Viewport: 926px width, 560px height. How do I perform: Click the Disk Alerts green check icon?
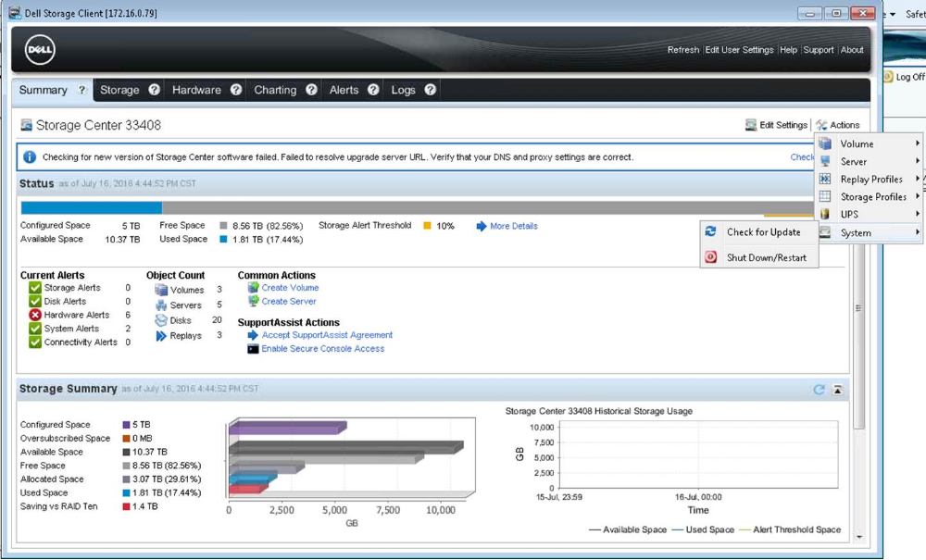35,301
